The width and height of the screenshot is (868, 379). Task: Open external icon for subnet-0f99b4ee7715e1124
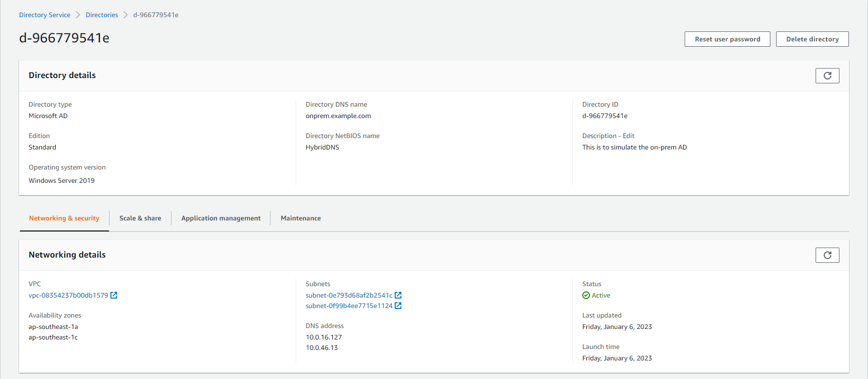(398, 306)
